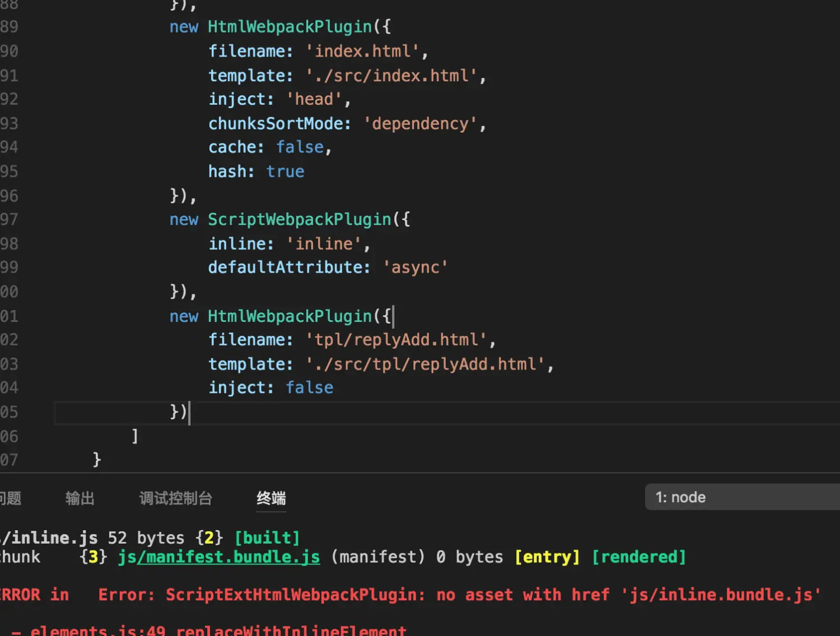Viewport: 840px width, 636px height.
Task: Click chunksSortMode: 'dependency' text
Action: click(x=347, y=124)
